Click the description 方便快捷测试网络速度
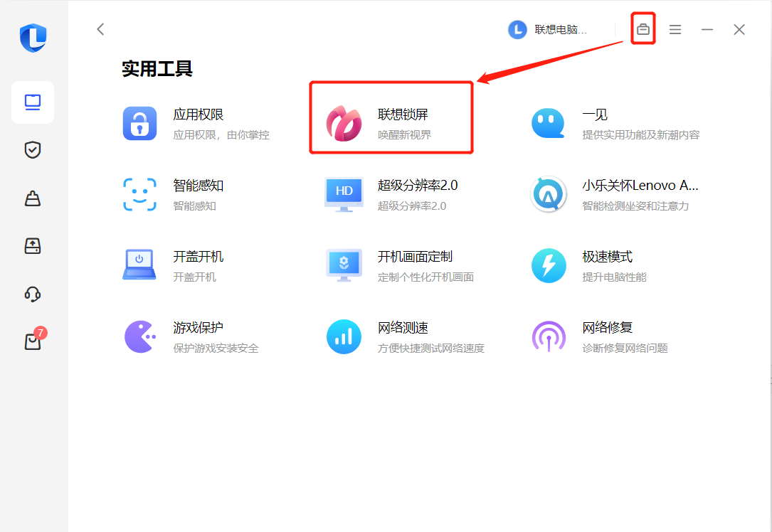This screenshot has height=532, width=772. tap(431, 349)
